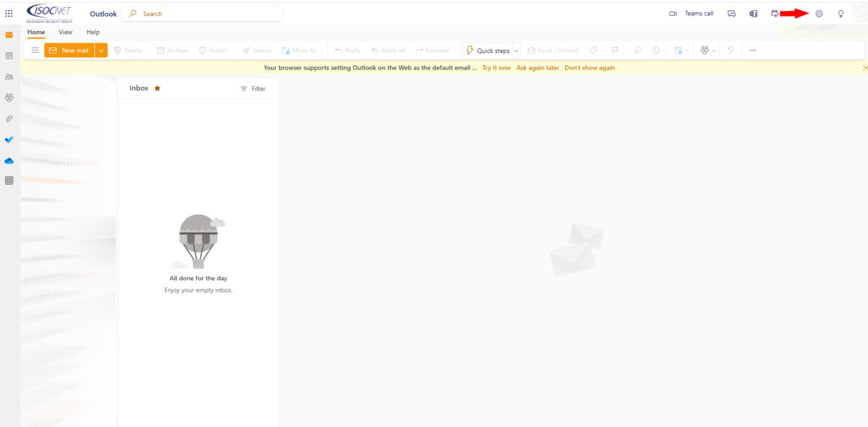Expand the Move to dropdown

(321, 50)
